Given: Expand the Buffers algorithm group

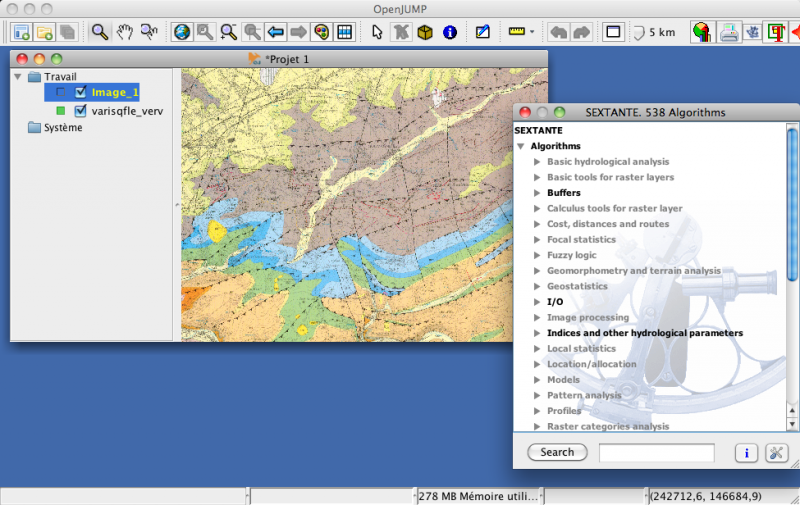Looking at the screenshot, I should [537, 193].
